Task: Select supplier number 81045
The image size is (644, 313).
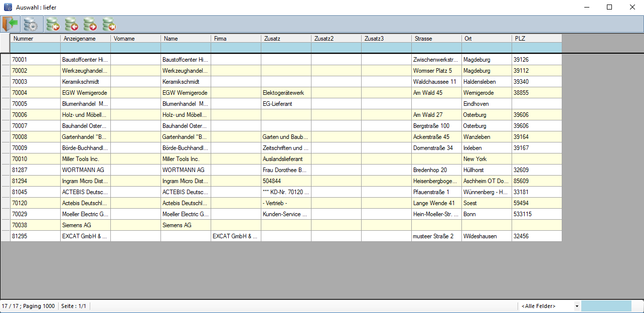Action: (x=35, y=192)
